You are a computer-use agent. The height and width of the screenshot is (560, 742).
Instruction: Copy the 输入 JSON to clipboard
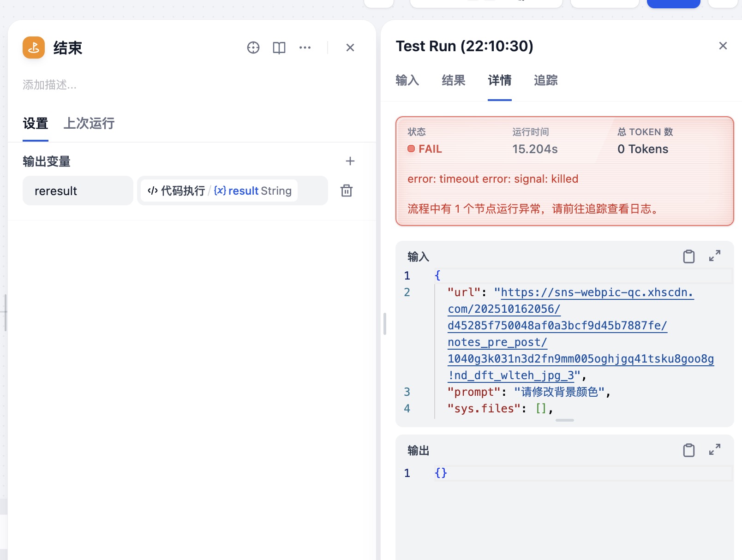tap(688, 256)
